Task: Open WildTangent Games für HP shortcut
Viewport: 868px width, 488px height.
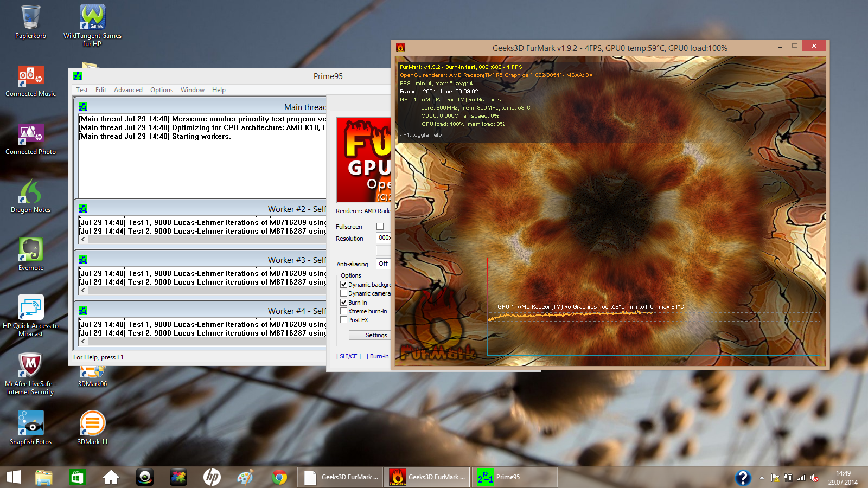Action: click(92, 25)
